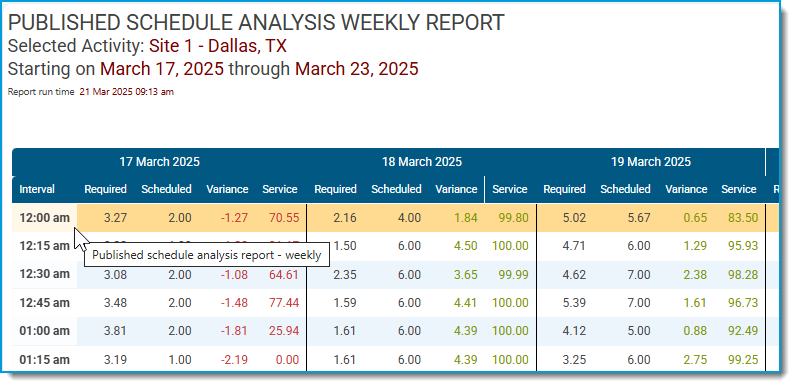Click the Interval column header
Image resolution: width=795 pixels, height=387 pixels.
(37, 189)
